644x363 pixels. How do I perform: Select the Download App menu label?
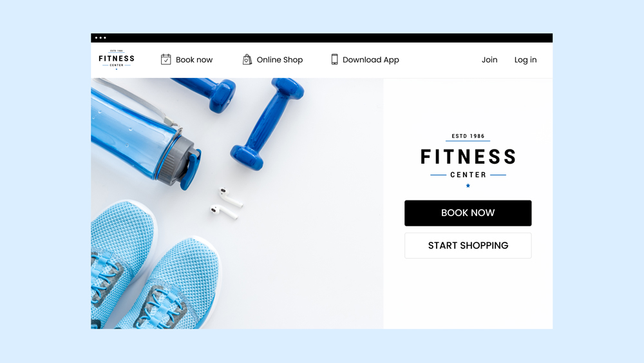click(370, 60)
